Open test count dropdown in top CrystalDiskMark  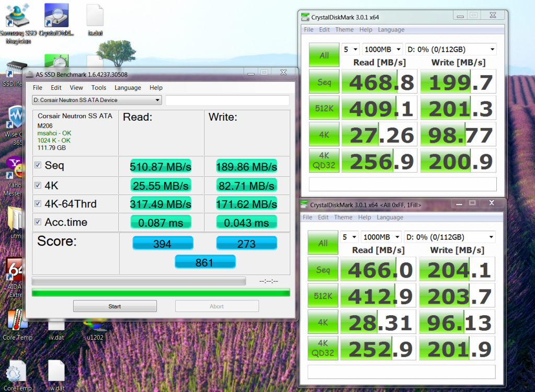(350, 50)
